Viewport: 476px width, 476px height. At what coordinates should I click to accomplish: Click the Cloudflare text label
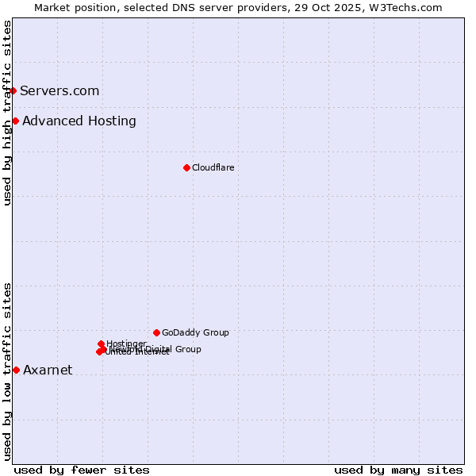tap(213, 167)
